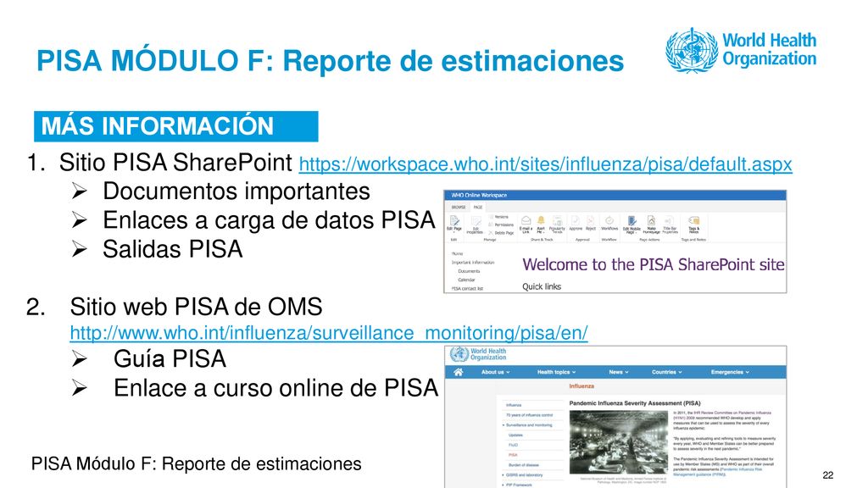The width and height of the screenshot is (868, 488).
Task: Click Make Homepage icon
Action: click(651, 221)
